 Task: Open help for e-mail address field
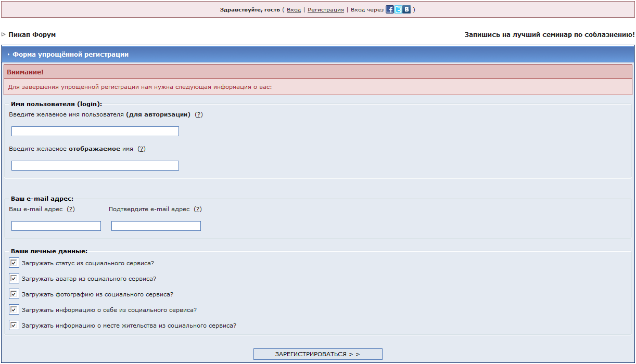tap(71, 209)
